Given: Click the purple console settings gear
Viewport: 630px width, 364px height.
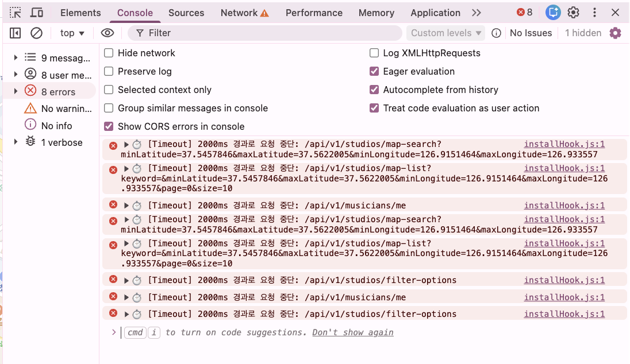Looking at the screenshot, I should click(615, 33).
